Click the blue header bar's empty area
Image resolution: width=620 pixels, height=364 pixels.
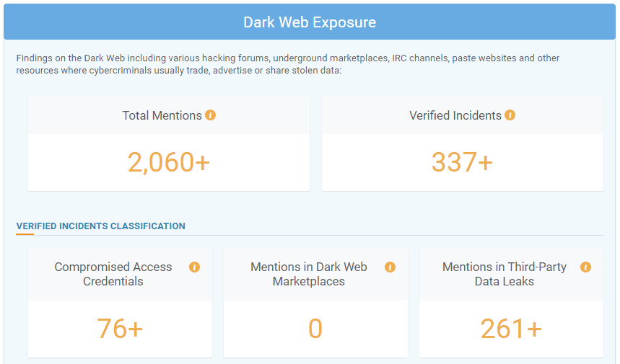[505, 22]
